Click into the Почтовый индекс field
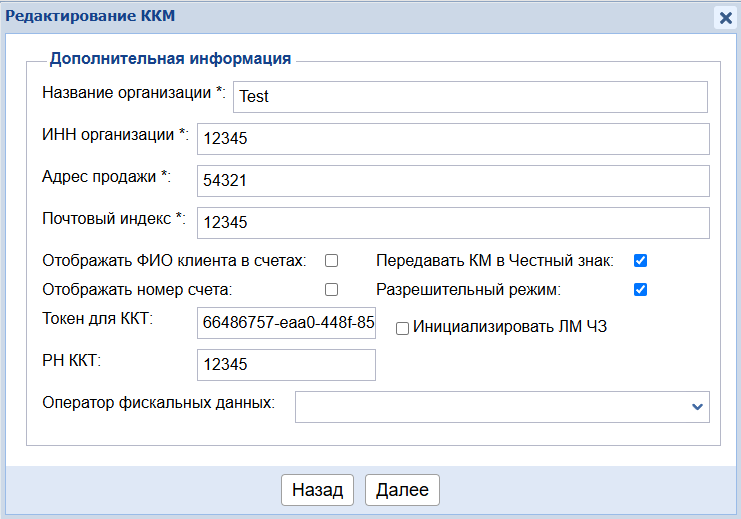The width and height of the screenshot is (741, 519). pos(452,222)
